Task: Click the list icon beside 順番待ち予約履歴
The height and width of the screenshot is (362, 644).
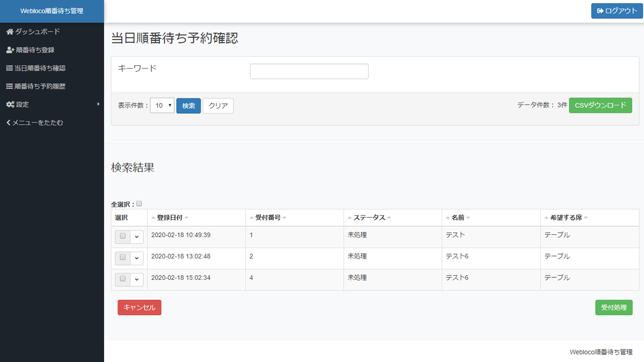Action: coord(9,86)
